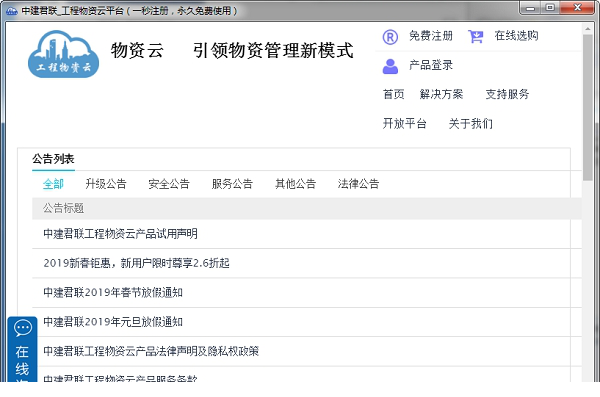Click the app icon in the title bar
The width and height of the screenshot is (600, 397).
tap(11, 11)
